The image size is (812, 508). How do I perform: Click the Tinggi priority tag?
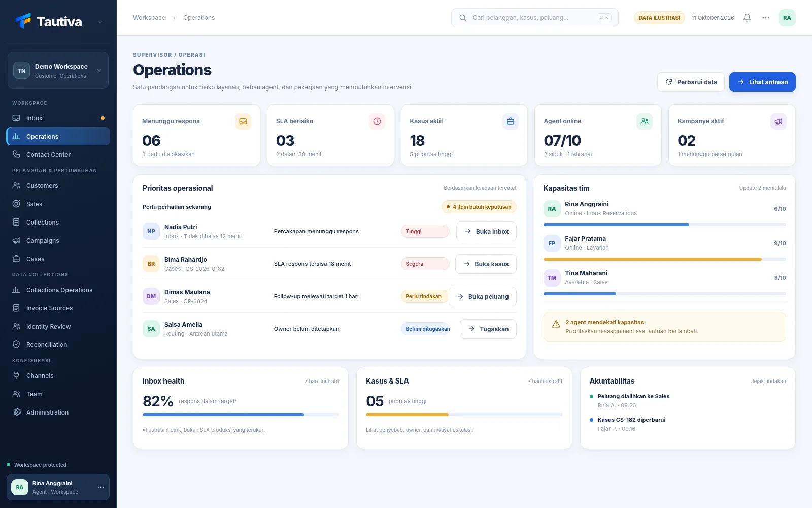pyautogui.click(x=425, y=231)
